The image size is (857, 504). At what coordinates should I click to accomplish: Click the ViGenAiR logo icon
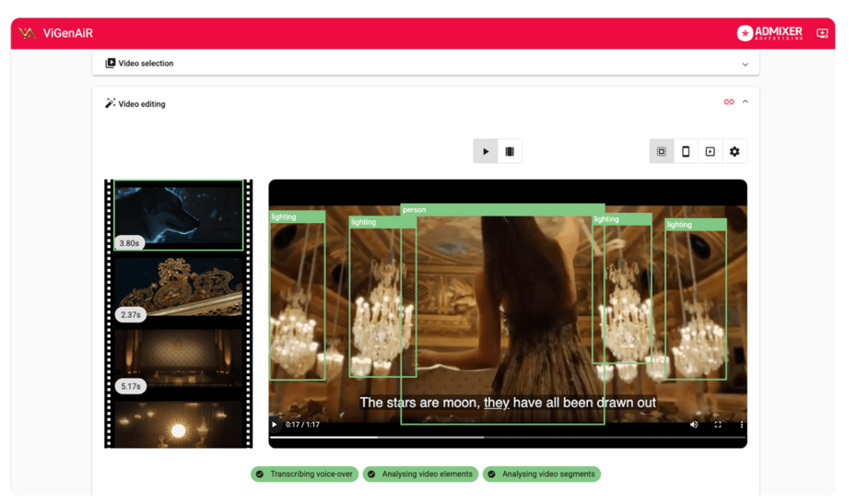pyautogui.click(x=27, y=33)
